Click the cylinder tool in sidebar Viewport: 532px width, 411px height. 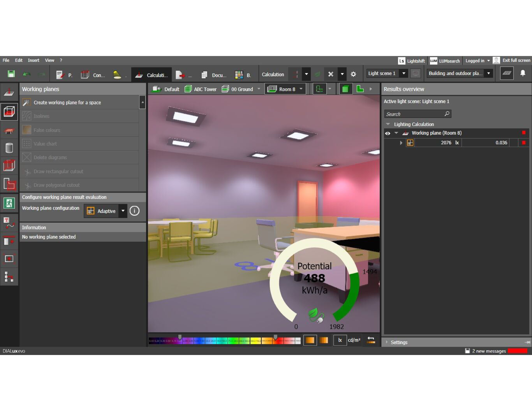click(9, 148)
